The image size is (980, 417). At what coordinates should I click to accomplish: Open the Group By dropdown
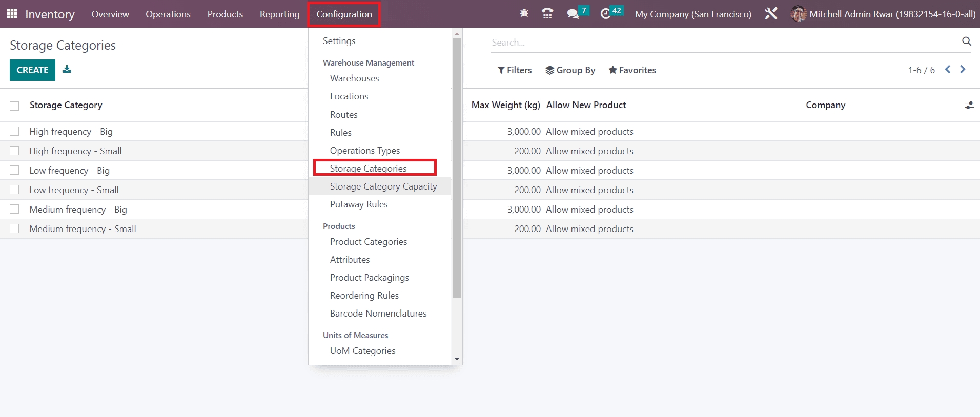[x=570, y=70]
